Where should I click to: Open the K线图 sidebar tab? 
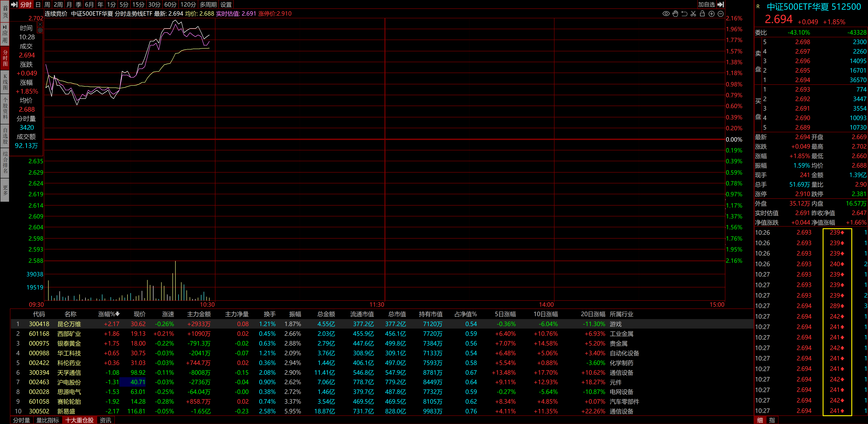pyautogui.click(x=5, y=82)
